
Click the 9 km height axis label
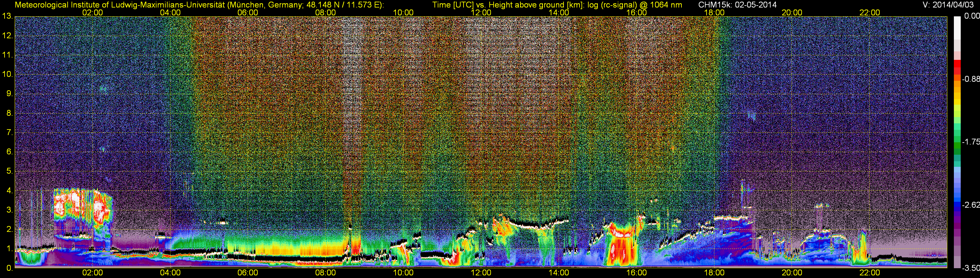pos(9,94)
